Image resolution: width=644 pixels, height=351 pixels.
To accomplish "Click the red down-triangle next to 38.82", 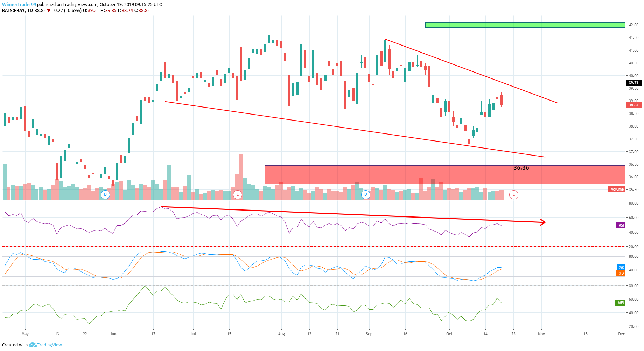I will click(x=49, y=11).
